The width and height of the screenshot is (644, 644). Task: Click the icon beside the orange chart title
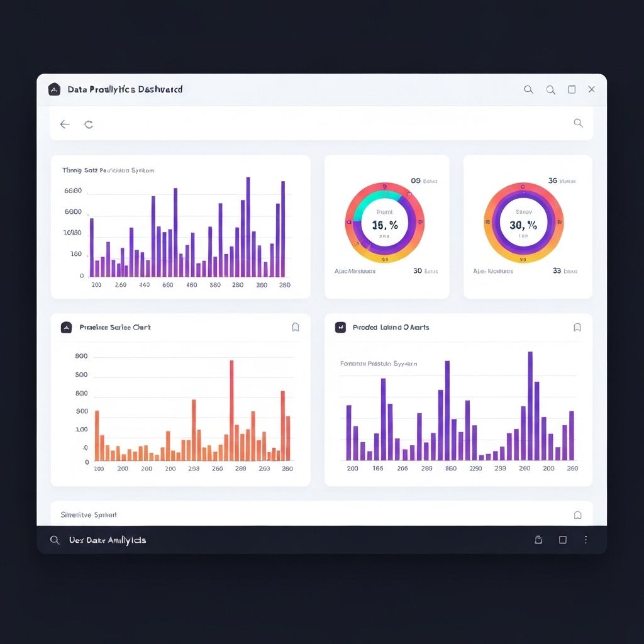66,327
